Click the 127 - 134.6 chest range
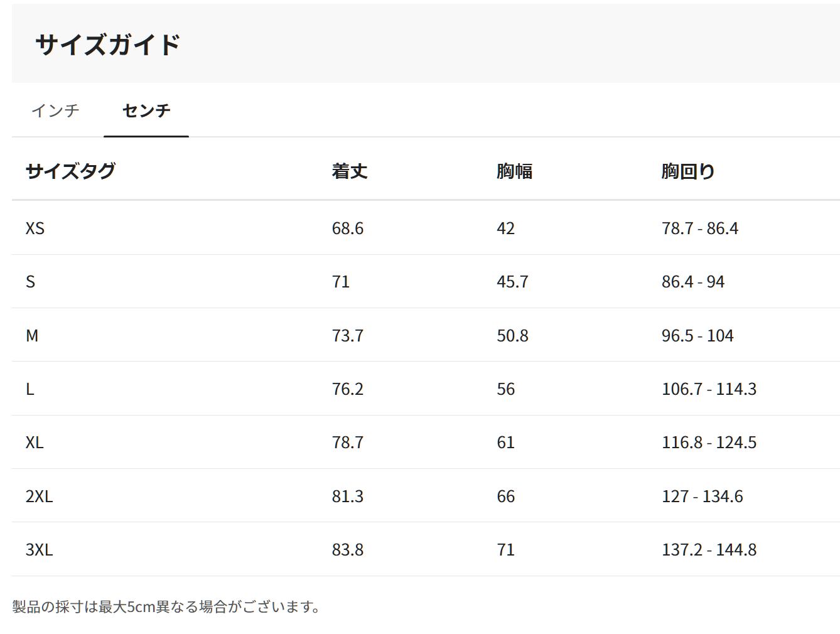Viewport: 840px width, 634px height. point(702,497)
